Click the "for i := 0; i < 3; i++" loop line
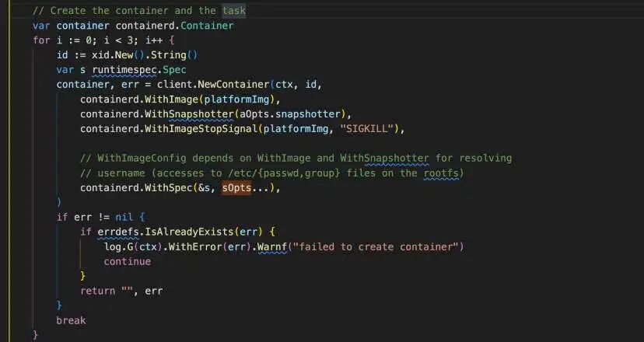 [104, 40]
